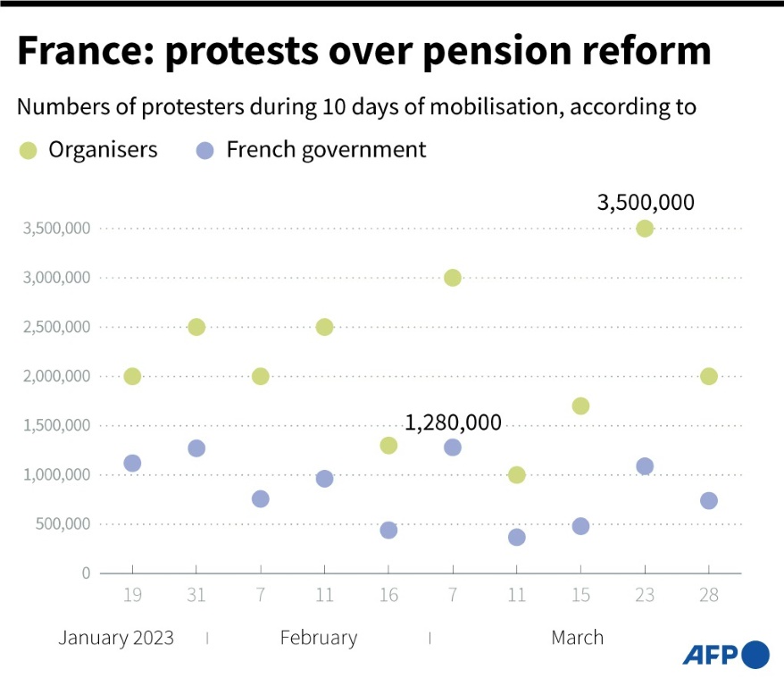Click the 2,000,000 y-axis tick label
Viewport: 784px width, 686px height.
(x=55, y=376)
